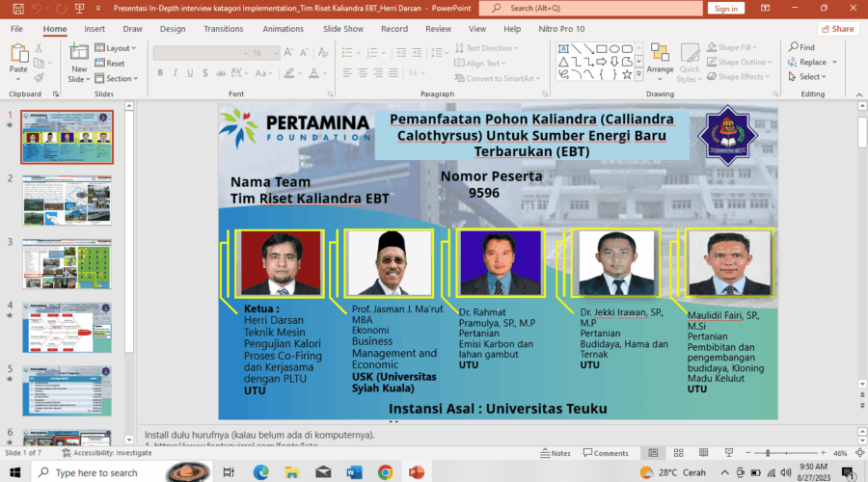Open Chrome from the taskbar
The height and width of the screenshot is (482, 868).
[x=385, y=472]
